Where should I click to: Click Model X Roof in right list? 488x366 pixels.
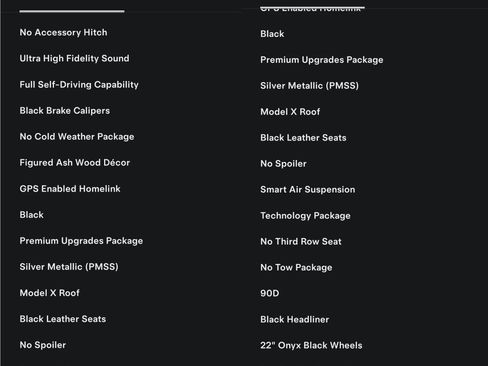(290, 112)
